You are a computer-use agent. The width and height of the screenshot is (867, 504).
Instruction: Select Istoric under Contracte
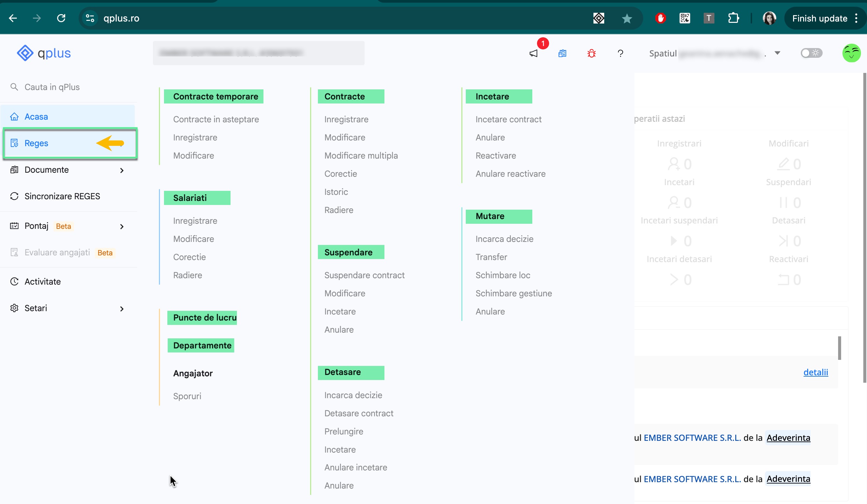(336, 192)
